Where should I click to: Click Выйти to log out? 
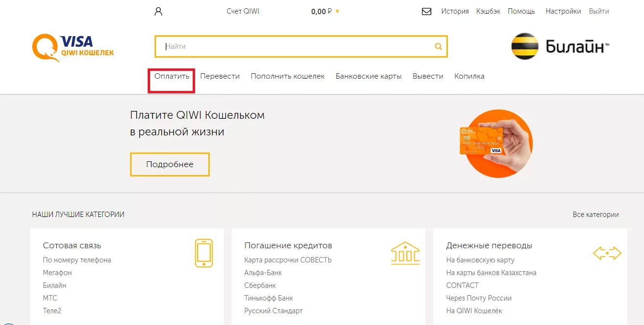pos(599,11)
